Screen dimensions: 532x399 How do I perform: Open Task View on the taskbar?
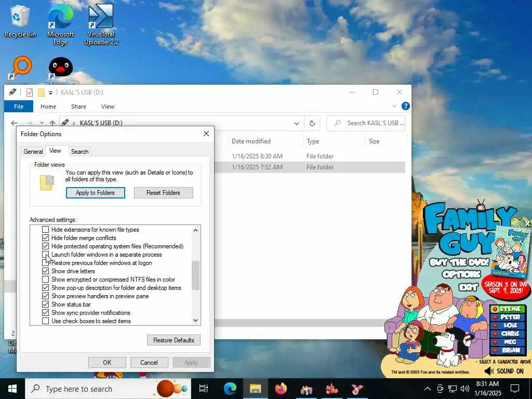tap(204, 389)
